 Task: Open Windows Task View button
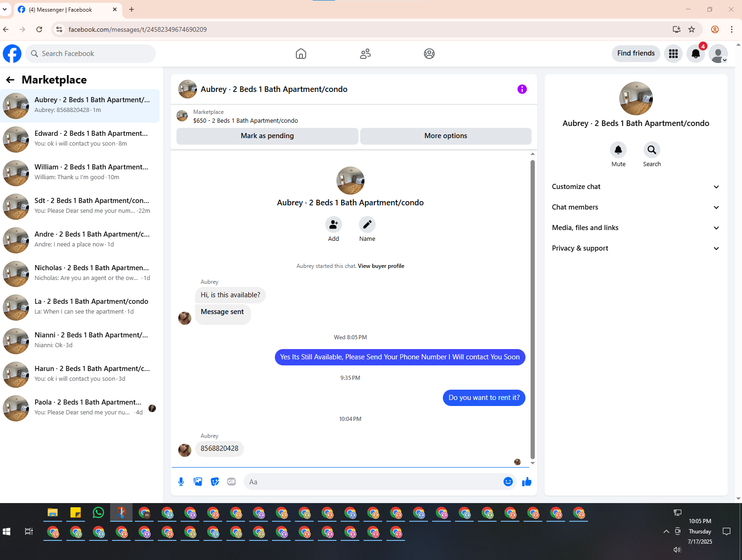click(29, 532)
